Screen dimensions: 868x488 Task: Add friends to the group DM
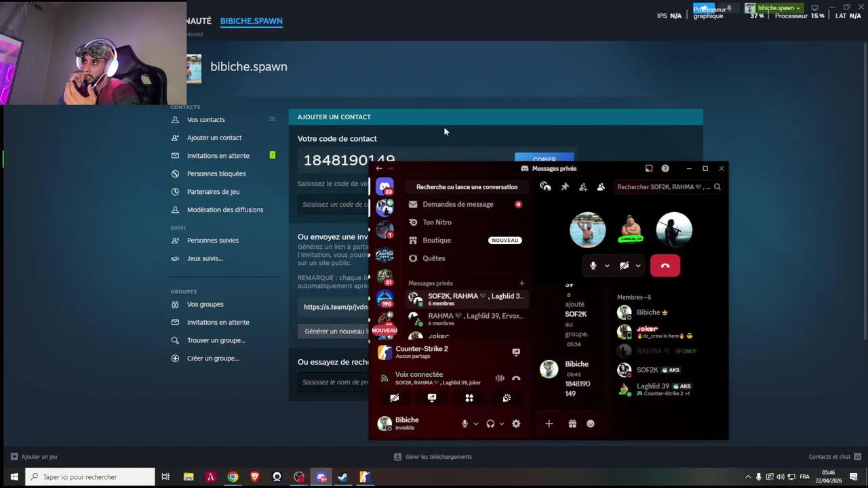583,187
